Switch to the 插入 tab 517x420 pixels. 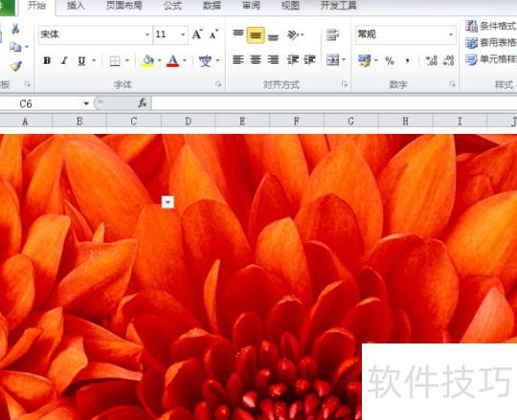(x=76, y=6)
